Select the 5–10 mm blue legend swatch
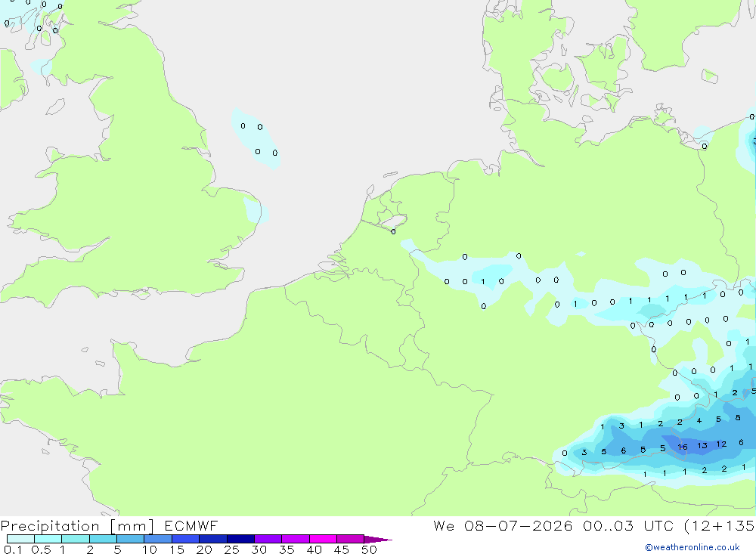 (130, 539)
